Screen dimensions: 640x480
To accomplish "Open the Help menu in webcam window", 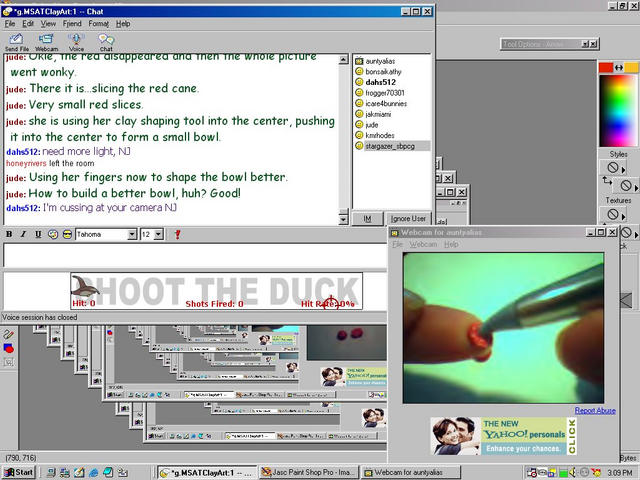I will pyautogui.click(x=451, y=244).
